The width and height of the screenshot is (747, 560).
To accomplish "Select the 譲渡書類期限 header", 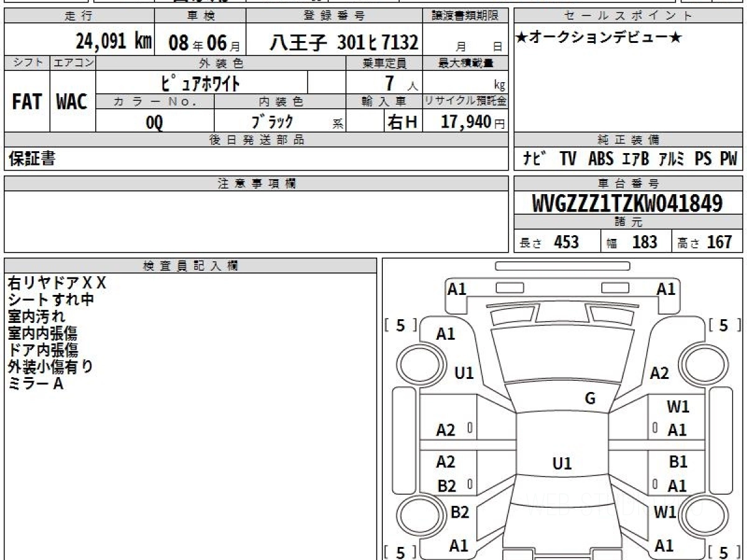I will click(466, 16).
